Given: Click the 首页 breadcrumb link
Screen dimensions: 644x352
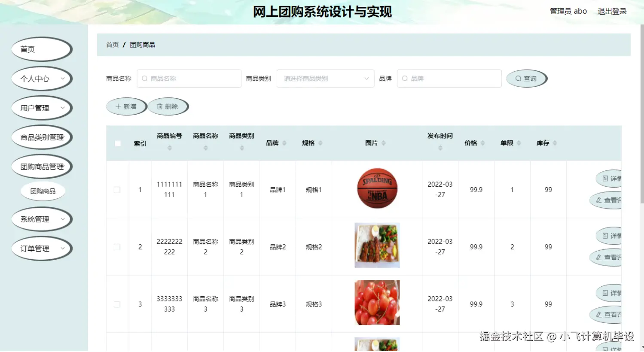Looking at the screenshot, I should 113,45.
